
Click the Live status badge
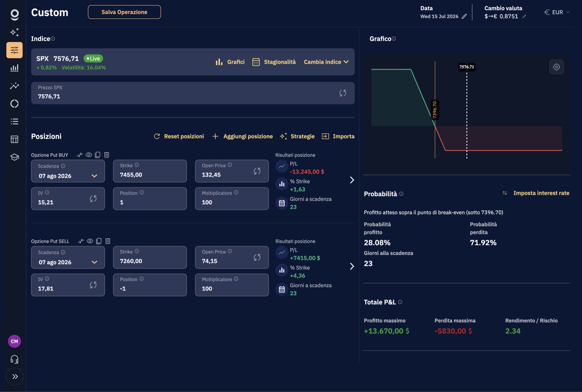(93, 58)
